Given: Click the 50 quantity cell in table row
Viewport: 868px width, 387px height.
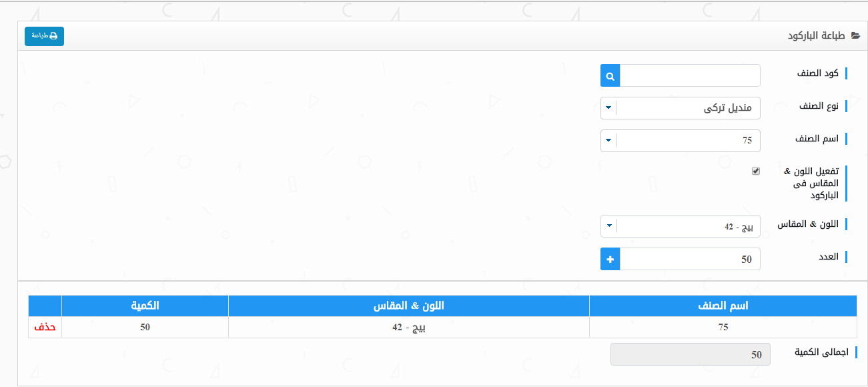Looking at the screenshot, I should [x=145, y=327].
